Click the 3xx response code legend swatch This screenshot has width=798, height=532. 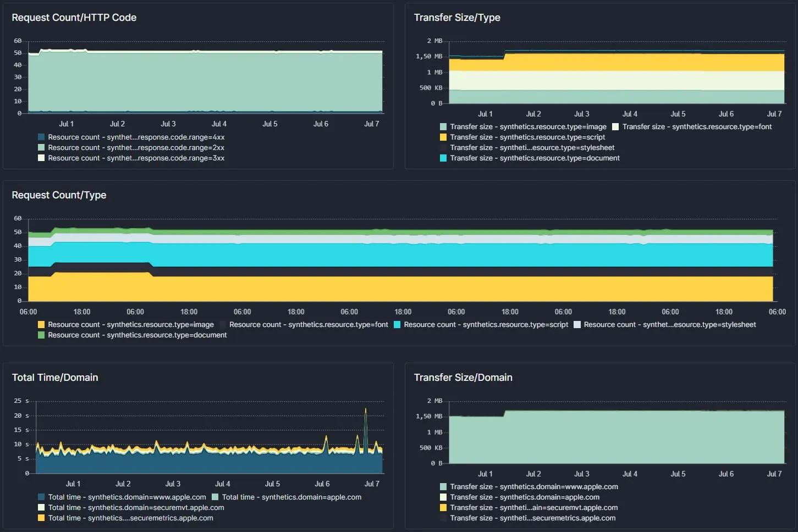41,158
